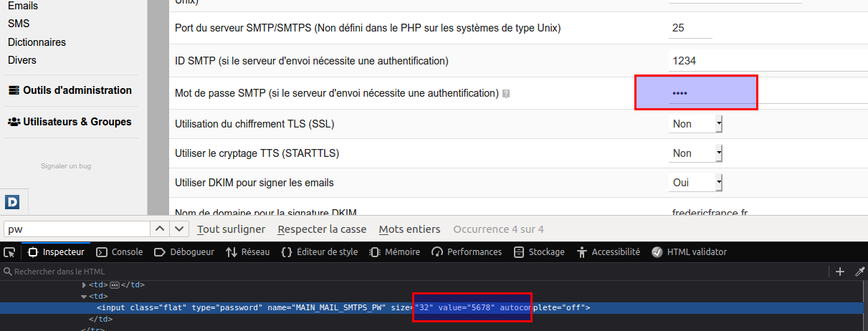The height and width of the screenshot is (331, 868).
Task: Switch to the Console tab
Action: tap(120, 252)
